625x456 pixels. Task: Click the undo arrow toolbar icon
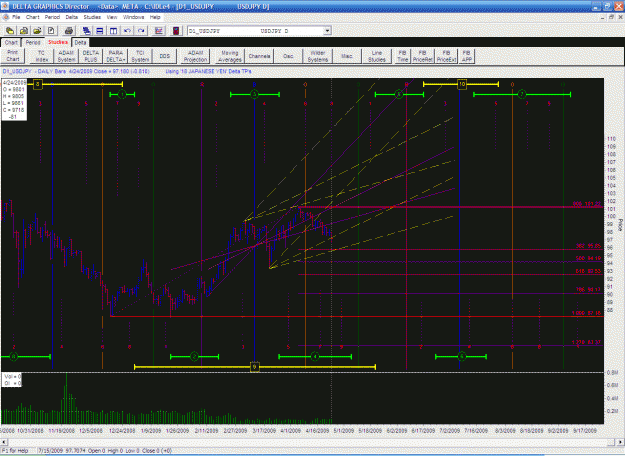tap(127, 31)
